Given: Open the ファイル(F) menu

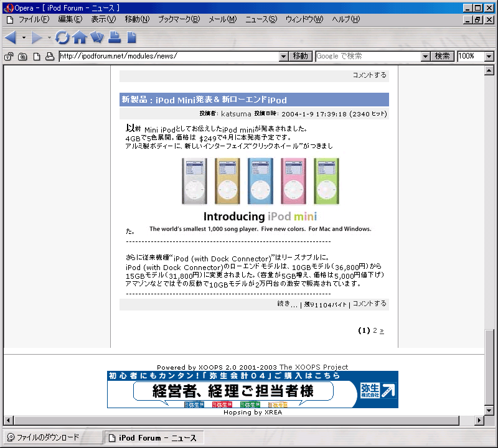Looking at the screenshot, I should pos(34,19).
